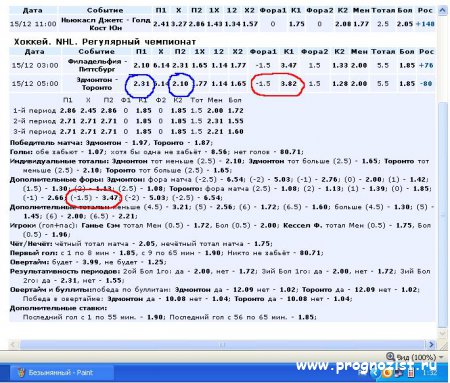
Task: Select draw odds 3.27 for Ньюкасл Джетс match
Action: pyautogui.click(x=179, y=24)
